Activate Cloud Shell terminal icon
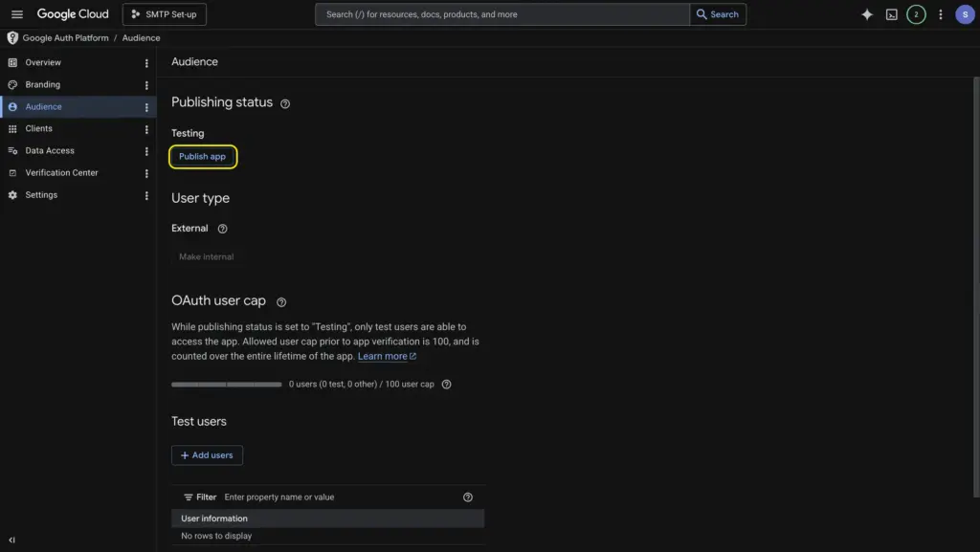 coord(891,14)
